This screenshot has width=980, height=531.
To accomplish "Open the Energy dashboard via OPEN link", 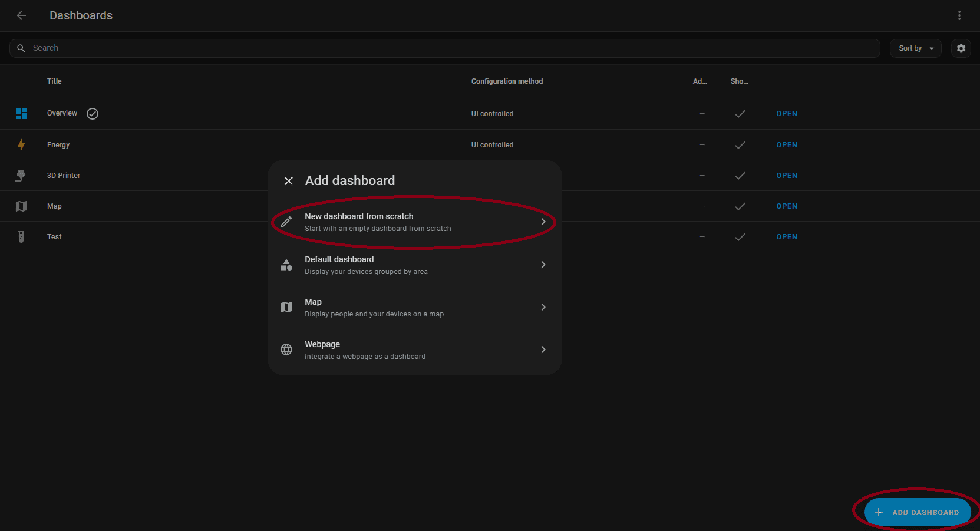I will [786, 145].
